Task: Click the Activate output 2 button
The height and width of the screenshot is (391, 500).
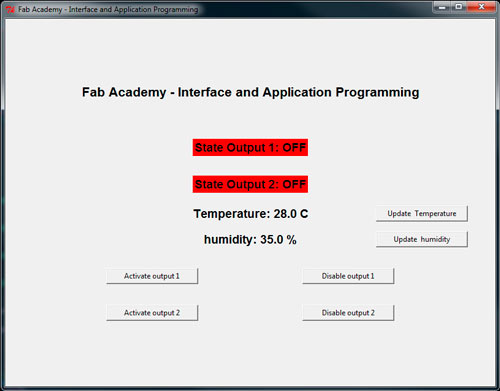Action: [x=152, y=313]
